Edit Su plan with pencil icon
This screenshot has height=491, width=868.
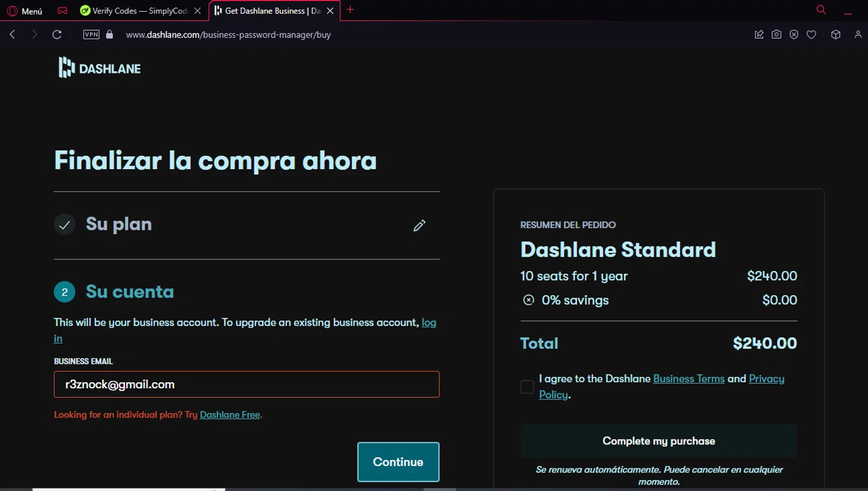(x=420, y=225)
